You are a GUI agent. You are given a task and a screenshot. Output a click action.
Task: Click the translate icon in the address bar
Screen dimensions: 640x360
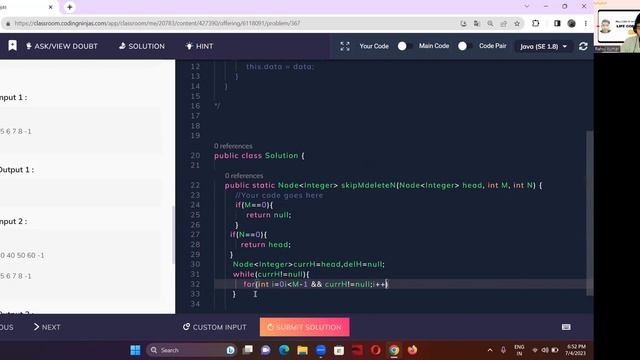pos(476,23)
